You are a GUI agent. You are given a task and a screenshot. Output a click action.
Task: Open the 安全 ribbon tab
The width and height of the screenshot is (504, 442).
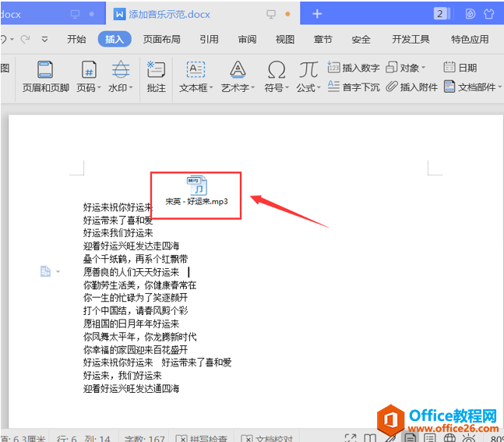pos(361,39)
